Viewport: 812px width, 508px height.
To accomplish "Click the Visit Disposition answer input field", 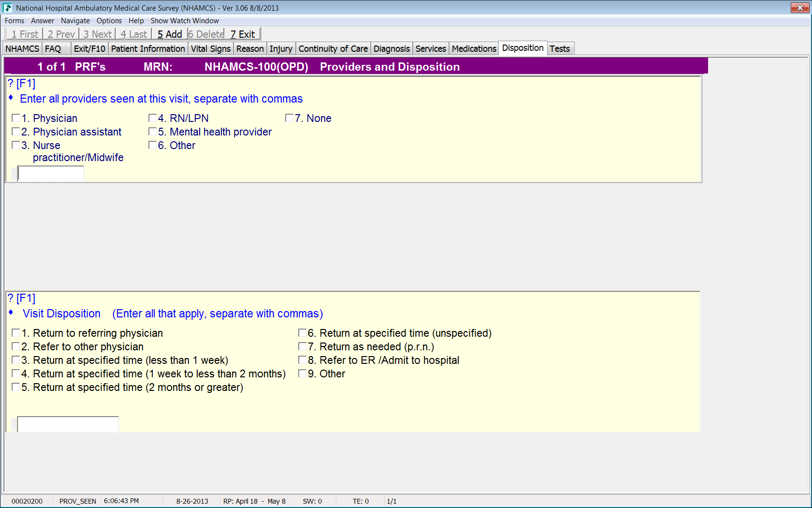I will [x=68, y=424].
